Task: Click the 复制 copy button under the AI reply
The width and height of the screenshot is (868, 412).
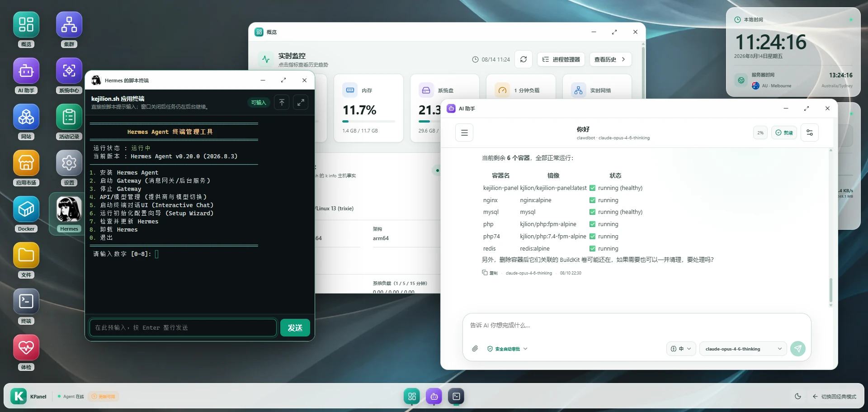Action: pos(490,273)
